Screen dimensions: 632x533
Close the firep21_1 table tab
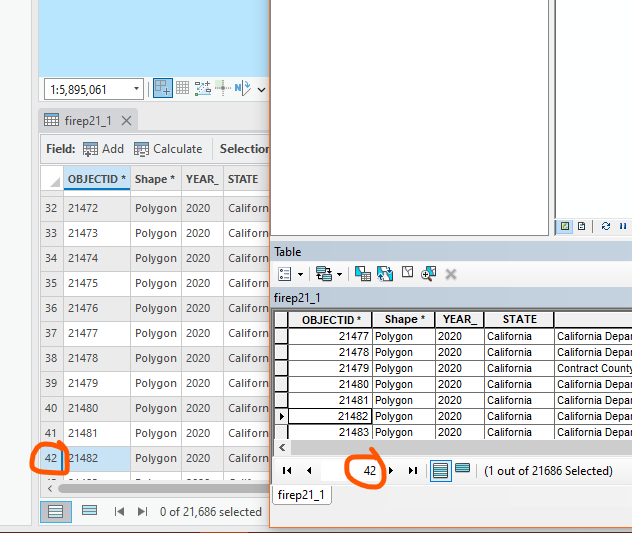pos(127,121)
